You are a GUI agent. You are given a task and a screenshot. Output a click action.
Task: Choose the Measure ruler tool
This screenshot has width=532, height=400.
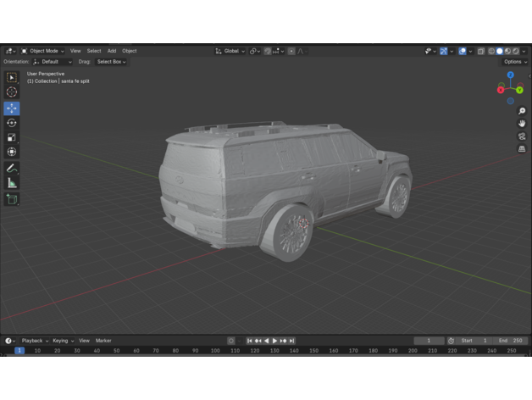12,183
